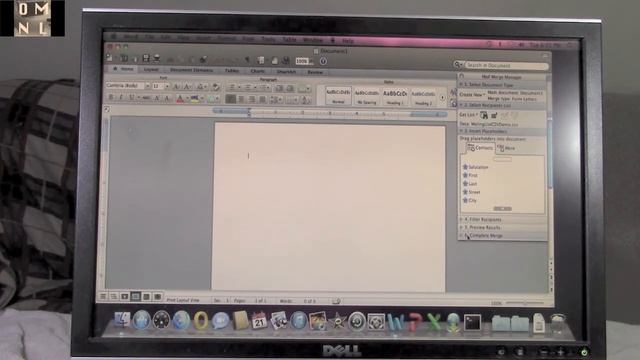Open the Calendar icon in Dock
The height and width of the screenshot is (360, 640).
[x=259, y=321]
